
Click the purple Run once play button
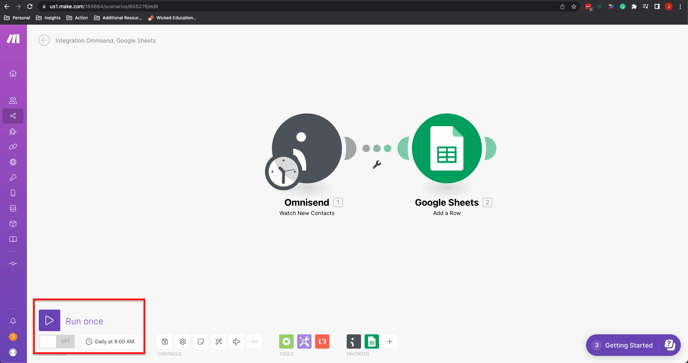pyautogui.click(x=50, y=320)
